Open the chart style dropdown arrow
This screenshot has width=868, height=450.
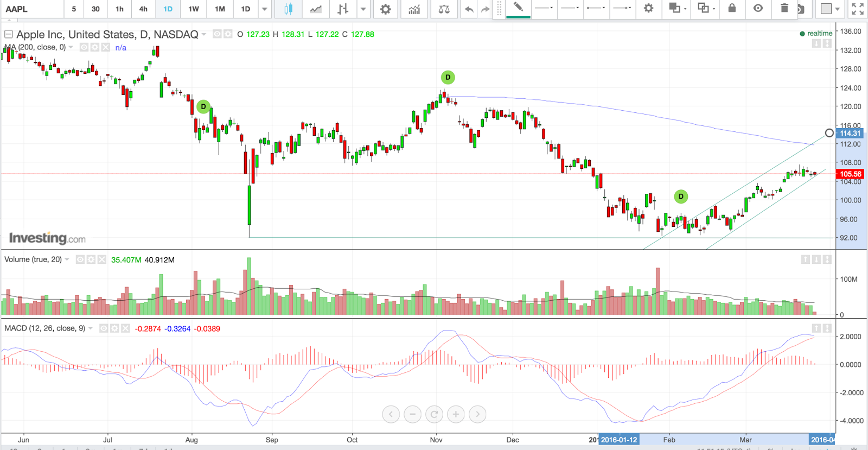click(363, 9)
